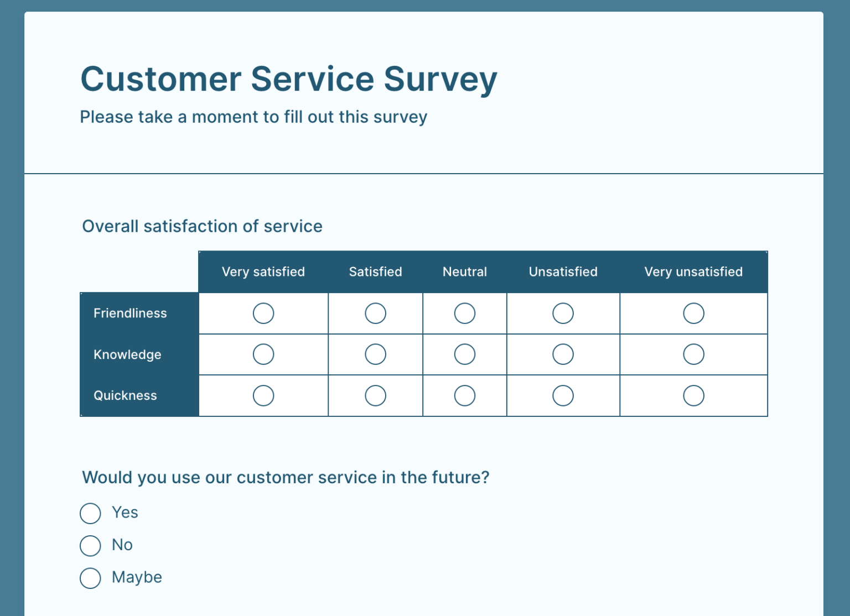Select Very unsatisfied for Knowledge
This screenshot has height=616, width=850.
click(x=693, y=354)
